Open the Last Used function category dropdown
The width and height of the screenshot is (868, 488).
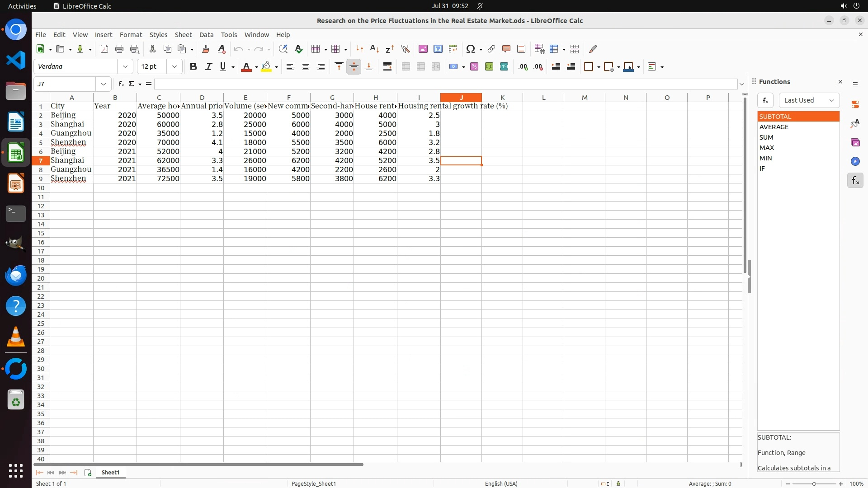809,100
